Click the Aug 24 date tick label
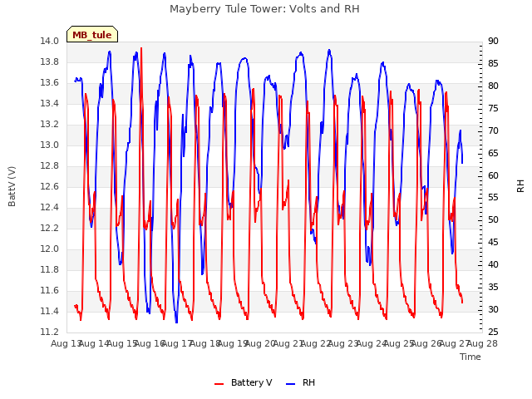The width and height of the screenshot is (532, 399). [372, 343]
